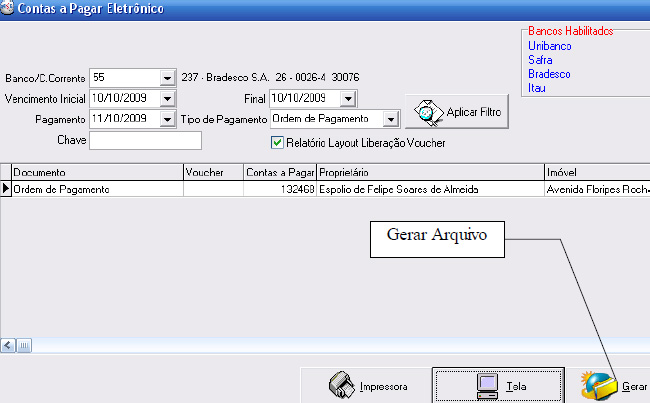This screenshot has height=403, width=650.
Task: Click the horizontal scrollbar left arrow
Action: tap(7, 346)
